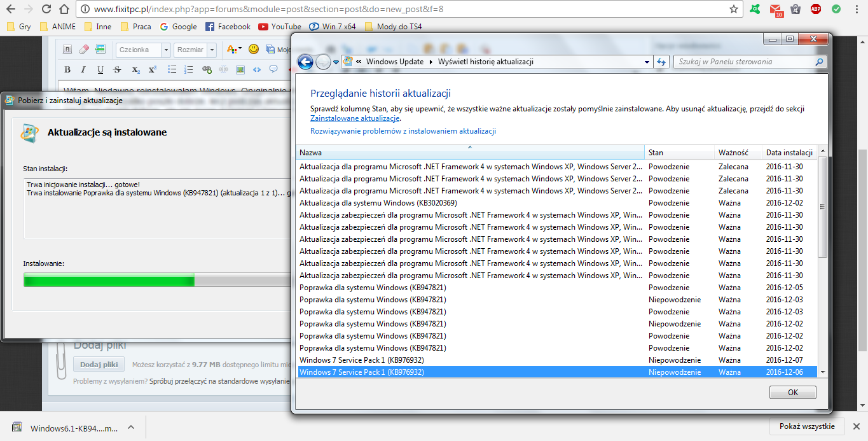Toggle the editor mode switch icon

coord(68,50)
